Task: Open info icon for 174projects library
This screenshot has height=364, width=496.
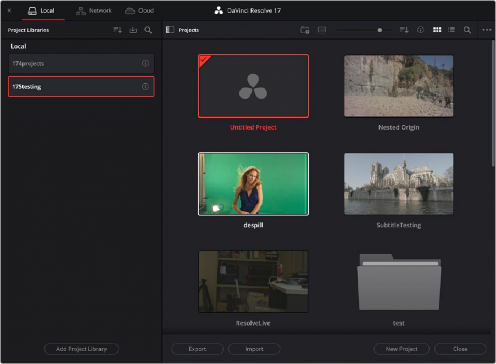Action: tap(145, 63)
